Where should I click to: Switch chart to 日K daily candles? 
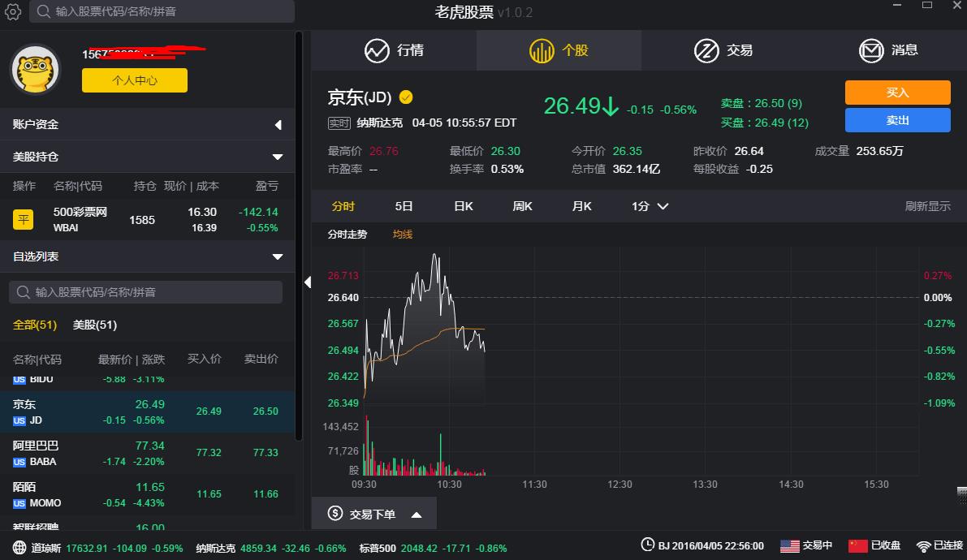[x=463, y=206]
